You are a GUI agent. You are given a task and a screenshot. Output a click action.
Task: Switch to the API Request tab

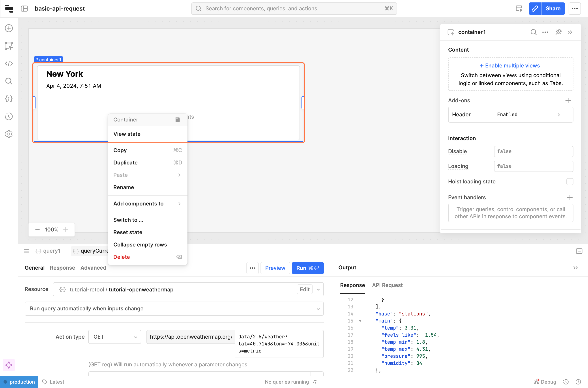[387, 285]
